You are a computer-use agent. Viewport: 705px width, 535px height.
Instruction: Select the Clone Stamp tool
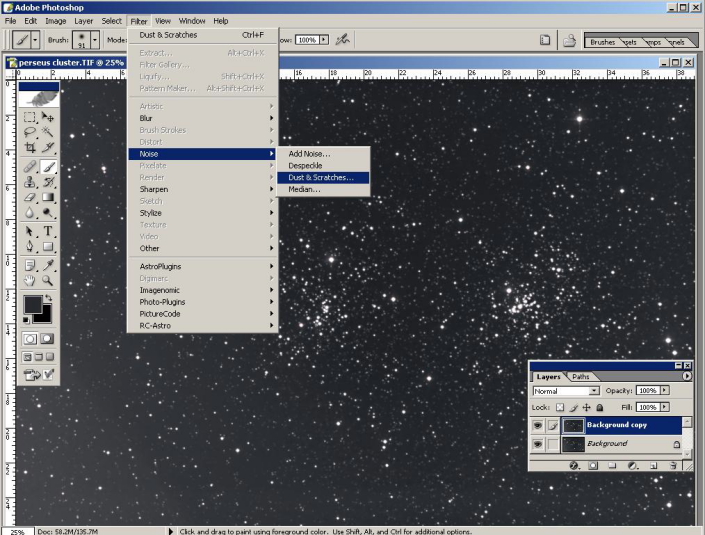pos(30,182)
